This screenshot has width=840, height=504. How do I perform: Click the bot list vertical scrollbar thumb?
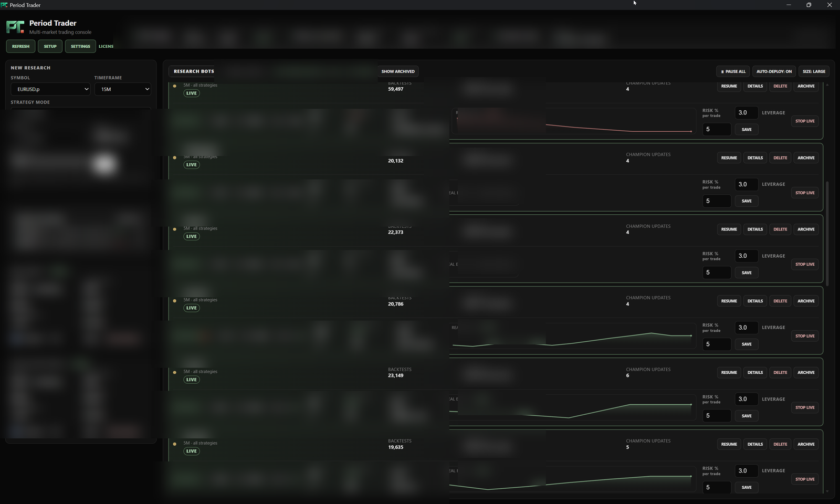click(x=827, y=234)
